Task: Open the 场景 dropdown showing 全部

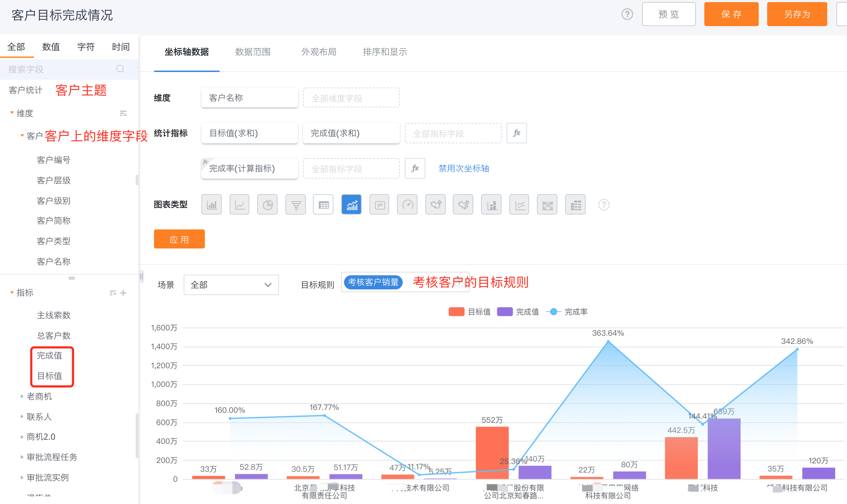Action: [231, 285]
